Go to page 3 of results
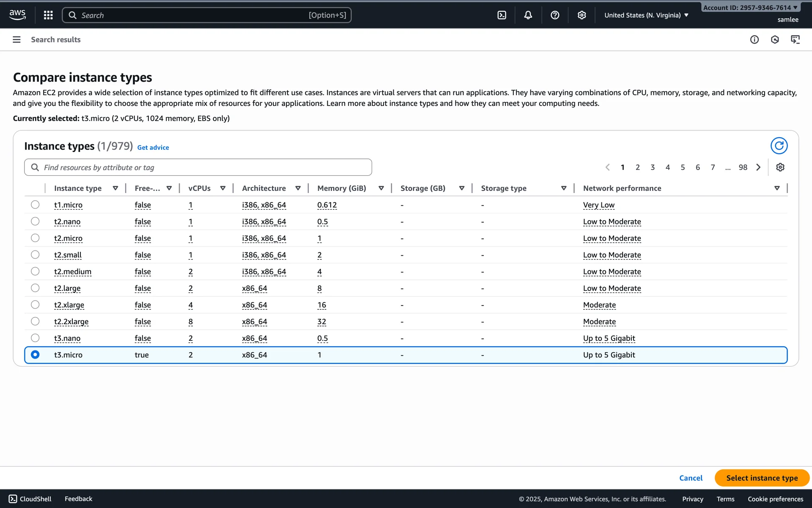Screen dimensions: 812x508 pos(653,167)
